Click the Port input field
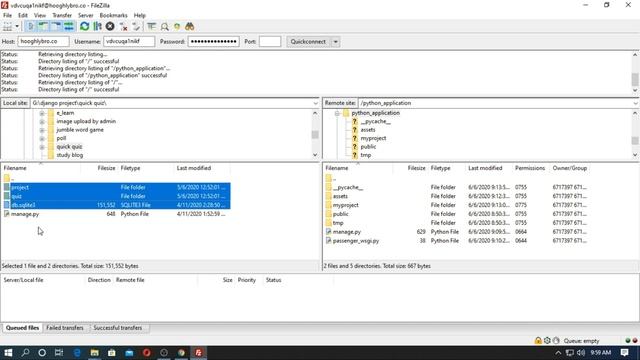 pos(270,42)
